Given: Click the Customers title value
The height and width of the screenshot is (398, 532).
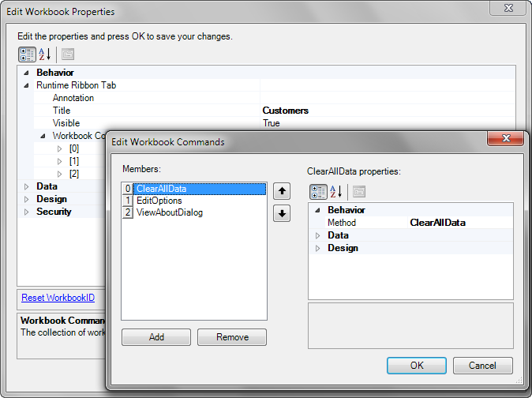Looking at the screenshot, I should [286, 111].
